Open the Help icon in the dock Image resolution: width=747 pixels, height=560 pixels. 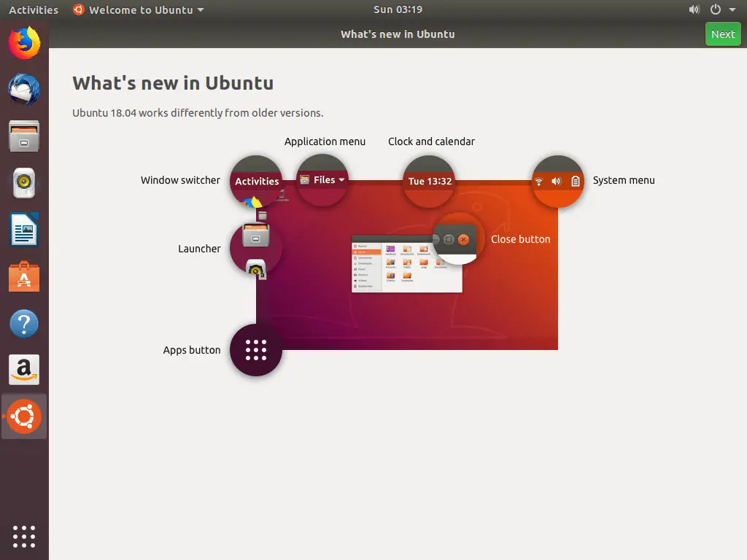(x=24, y=323)
